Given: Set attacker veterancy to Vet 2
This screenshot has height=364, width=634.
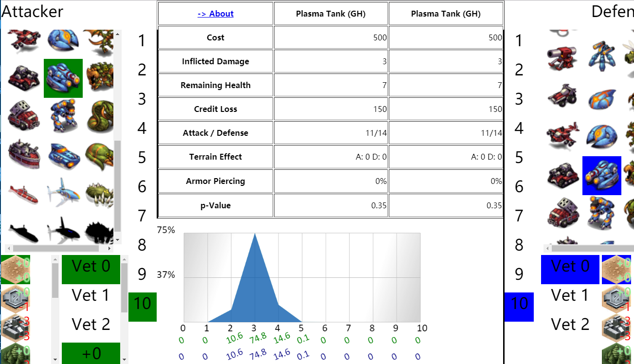Looking at the screenshot, I should tap(91, 324).
